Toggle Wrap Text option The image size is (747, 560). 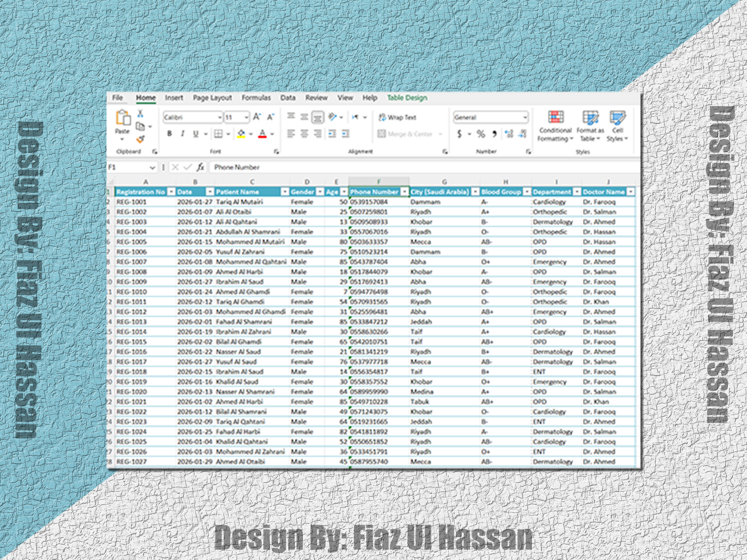pos(397,117)
